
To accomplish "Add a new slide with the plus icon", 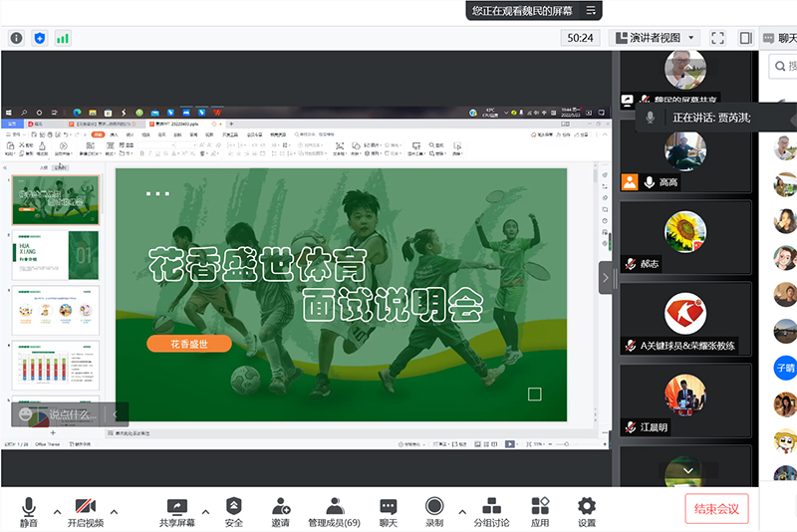I will (x=53, y=433).
